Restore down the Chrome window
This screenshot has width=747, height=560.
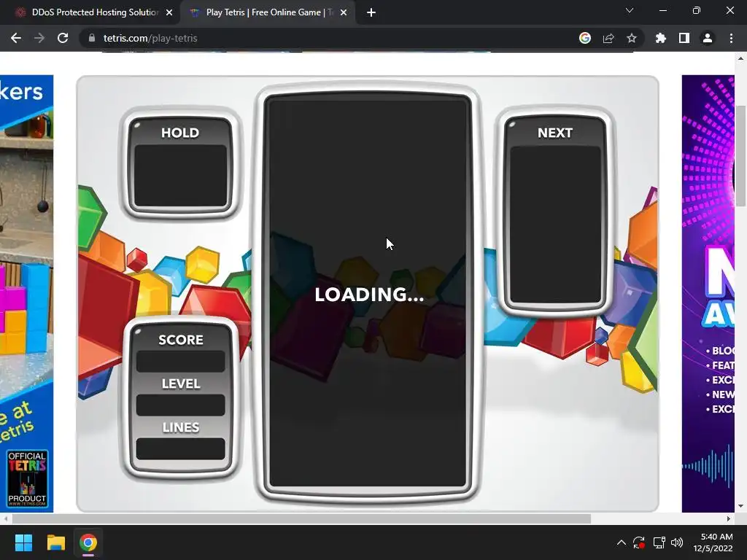697,10
